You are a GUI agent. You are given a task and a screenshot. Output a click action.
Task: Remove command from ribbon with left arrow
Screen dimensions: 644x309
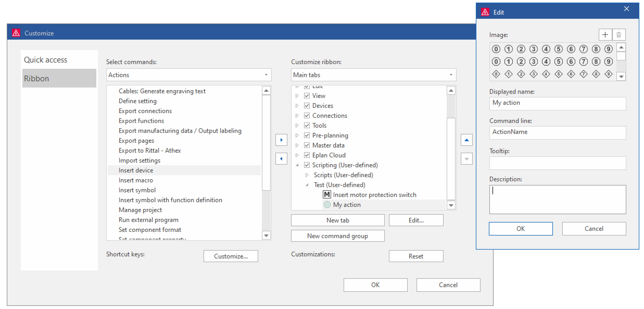tap(281, 159)
